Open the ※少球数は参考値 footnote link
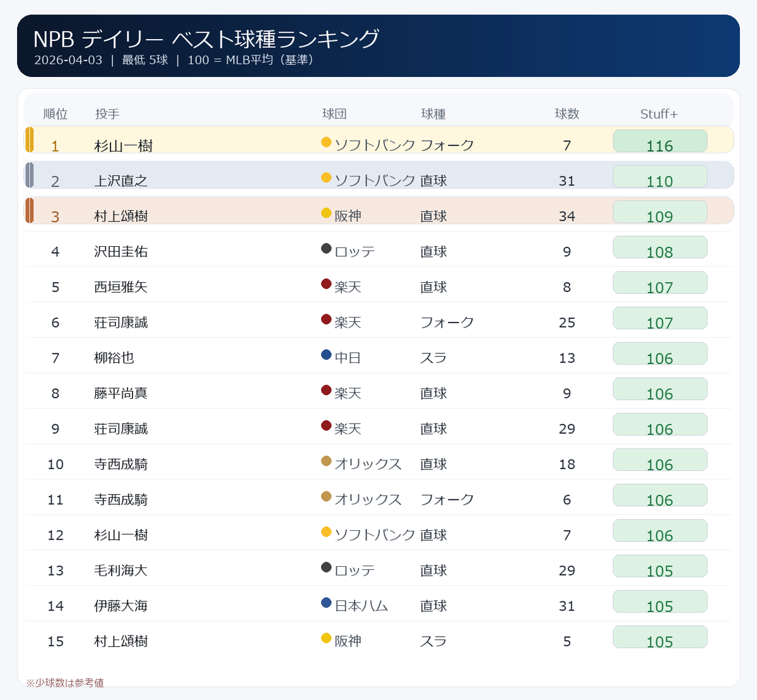The image size is (757, 700). (x=65, y=683)
